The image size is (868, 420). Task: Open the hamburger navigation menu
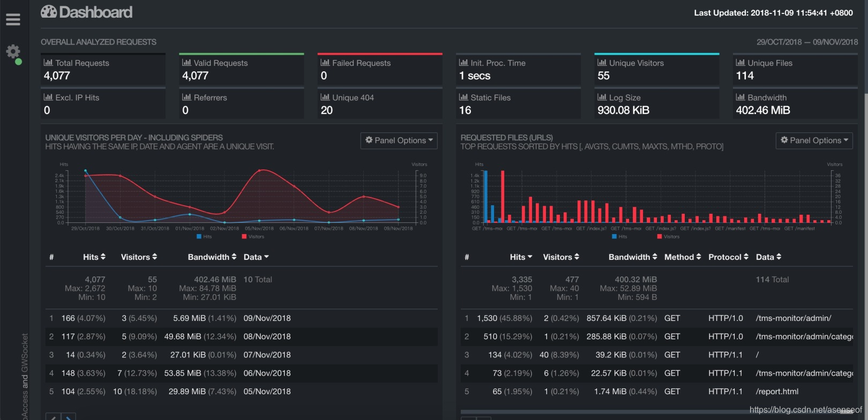(13, 19)
